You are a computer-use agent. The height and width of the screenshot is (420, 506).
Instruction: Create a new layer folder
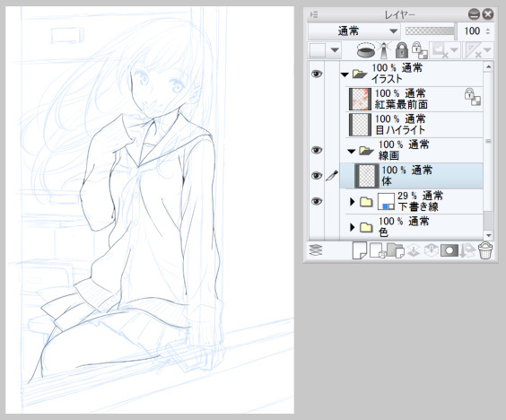pos(396,251)
